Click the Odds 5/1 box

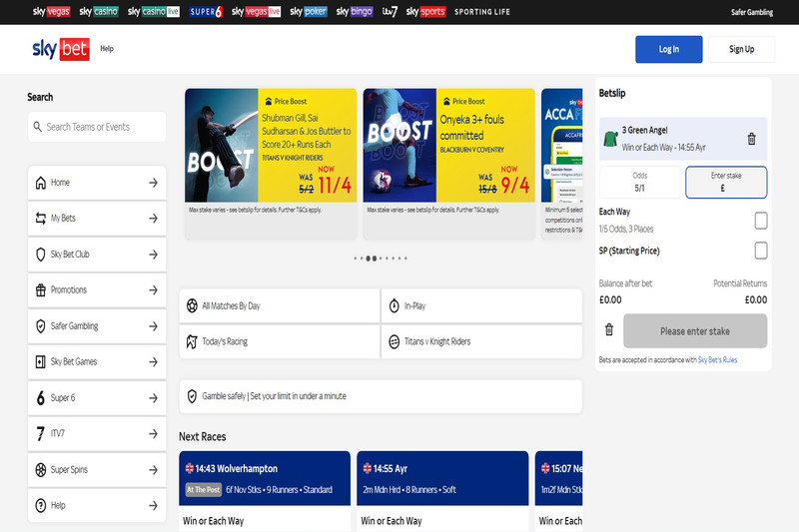click(639, 183)
